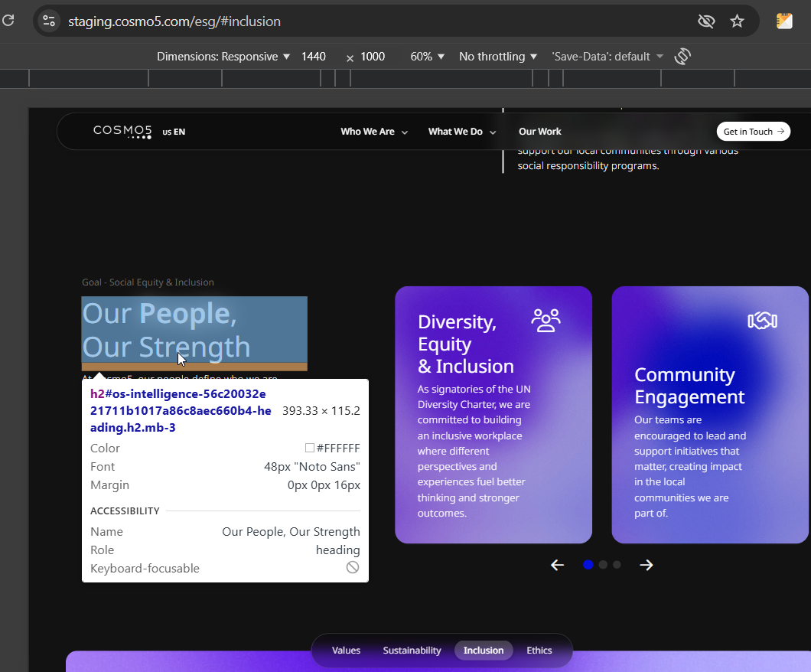The image size is (811, 672).
Task: Switch to the Sustainability section tab
Action: click(x=412, y=651)
